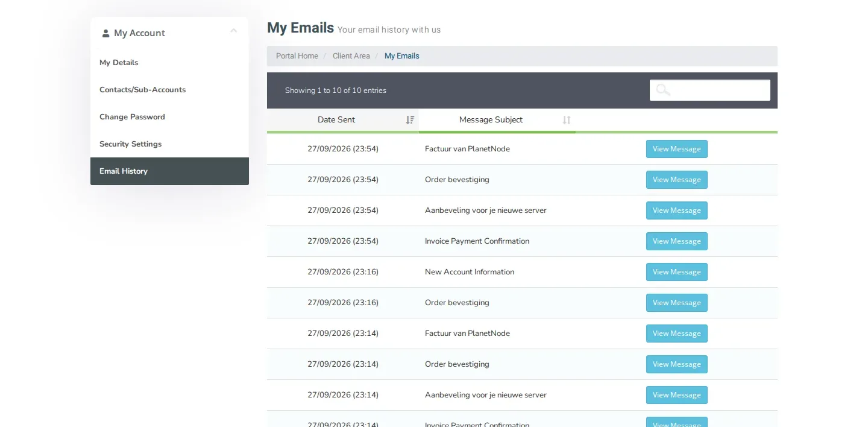Open Security Settings
Screen dimensions: 868x427
(169, 144)
